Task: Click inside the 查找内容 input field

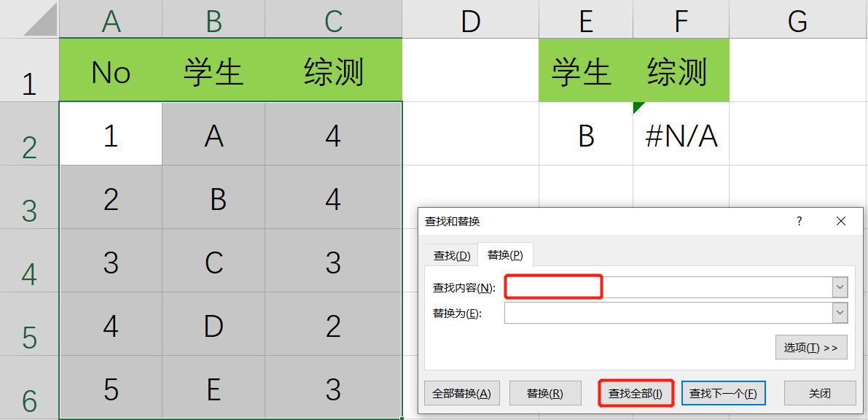Action: (x=668, y=287)
